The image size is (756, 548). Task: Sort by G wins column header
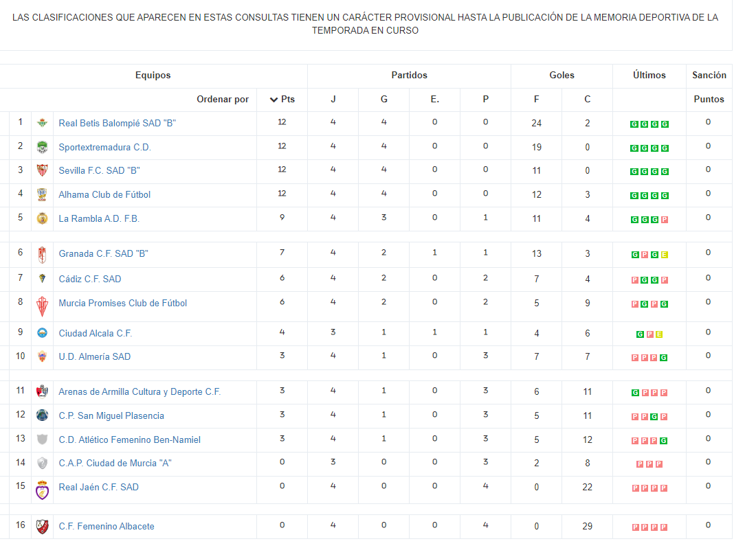click(x=383, y=99)
